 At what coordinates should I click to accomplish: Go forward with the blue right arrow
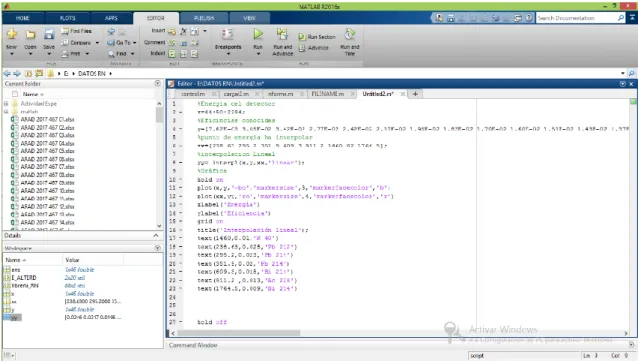coord(17,74)
